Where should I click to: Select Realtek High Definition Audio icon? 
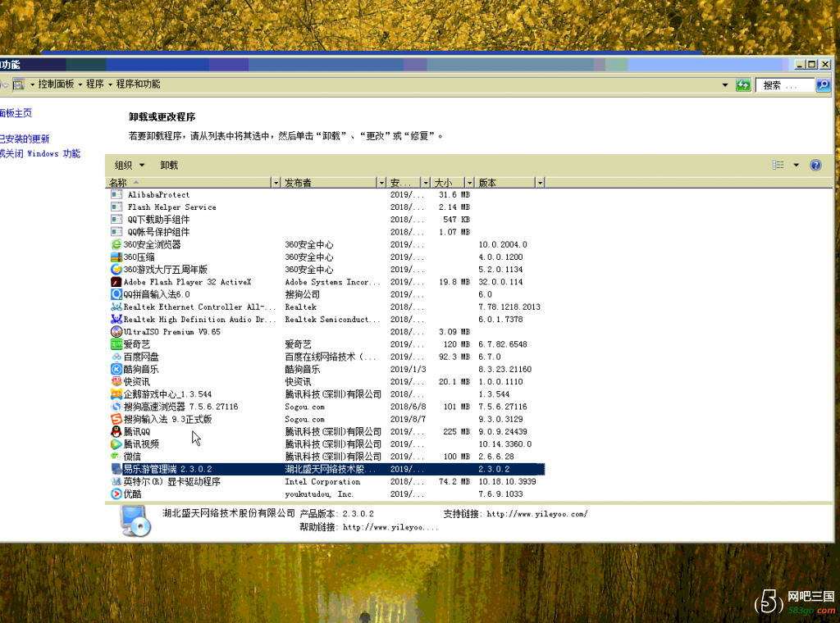(116, 320)
